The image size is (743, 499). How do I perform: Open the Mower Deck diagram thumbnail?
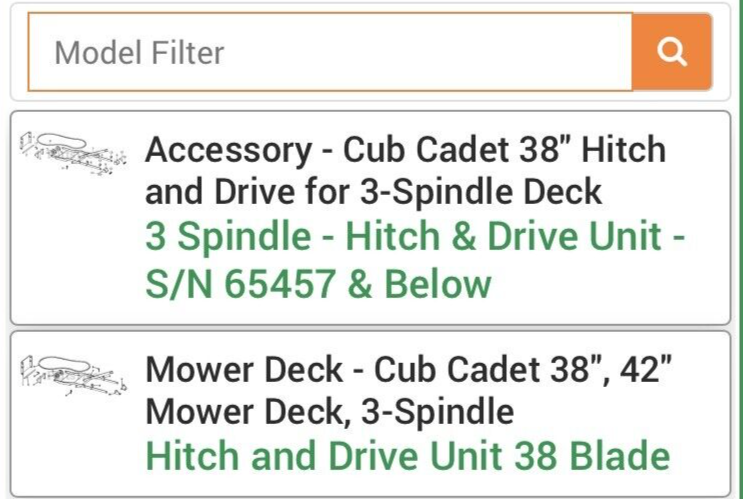coord(74,373)
